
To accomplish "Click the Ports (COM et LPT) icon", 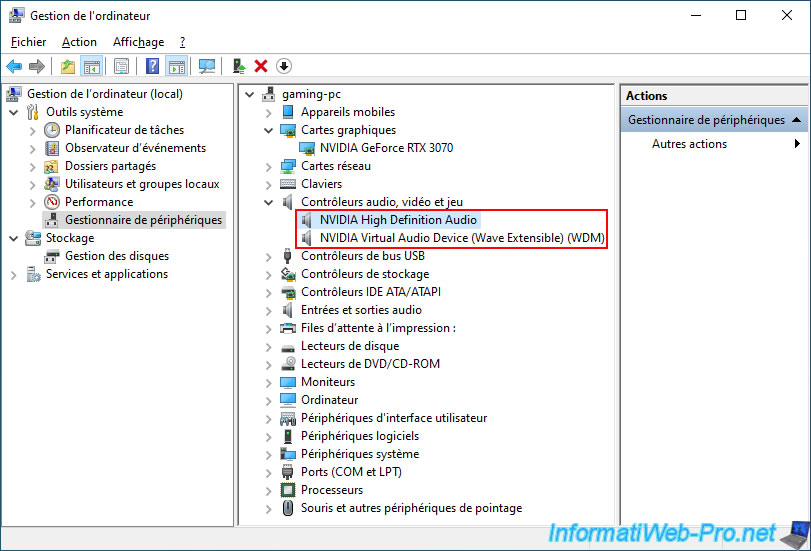I will (288, 472).
